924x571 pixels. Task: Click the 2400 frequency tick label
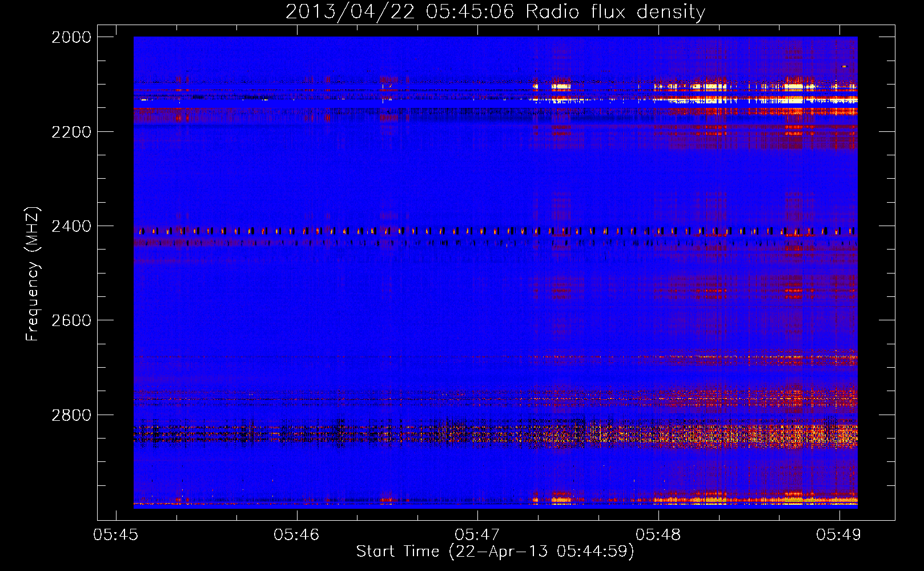coord(71,227)
